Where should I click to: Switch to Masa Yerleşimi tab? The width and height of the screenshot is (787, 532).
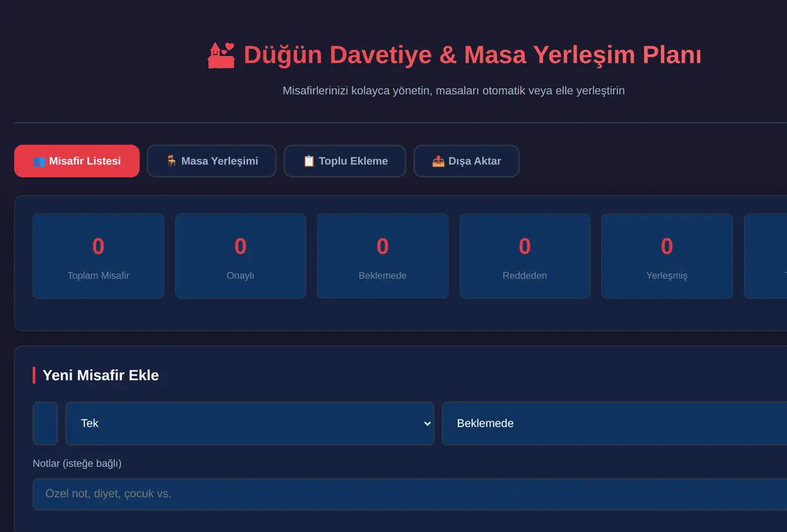coord(212,161)
